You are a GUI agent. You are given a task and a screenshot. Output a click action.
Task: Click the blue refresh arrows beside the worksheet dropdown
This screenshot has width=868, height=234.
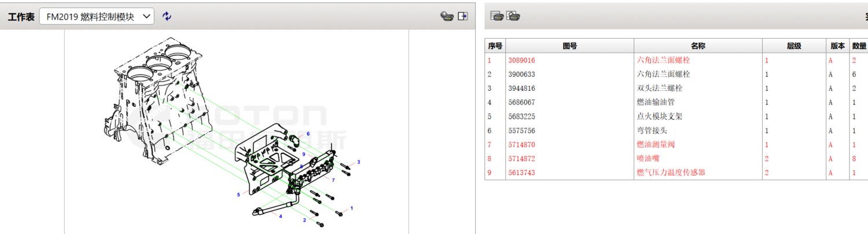tap(167, 16)
